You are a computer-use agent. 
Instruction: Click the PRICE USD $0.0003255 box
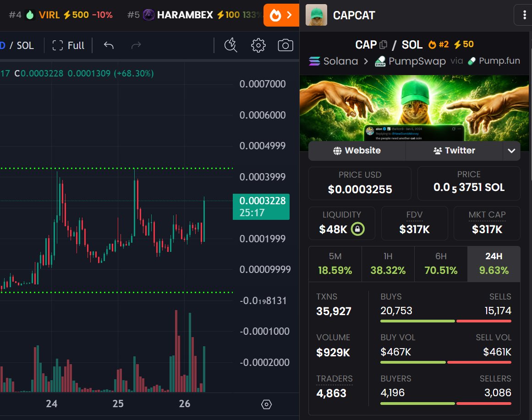[x=360, y=183]
